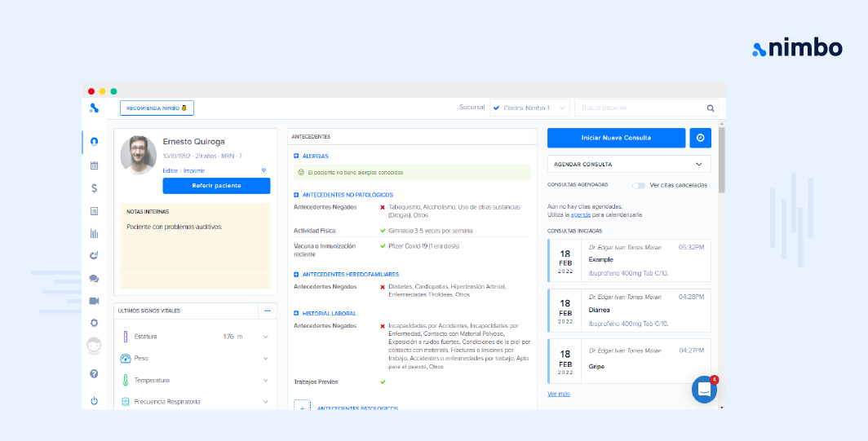Expand the Peso row chevron
868x441 pixels.
tap(266, 359)
